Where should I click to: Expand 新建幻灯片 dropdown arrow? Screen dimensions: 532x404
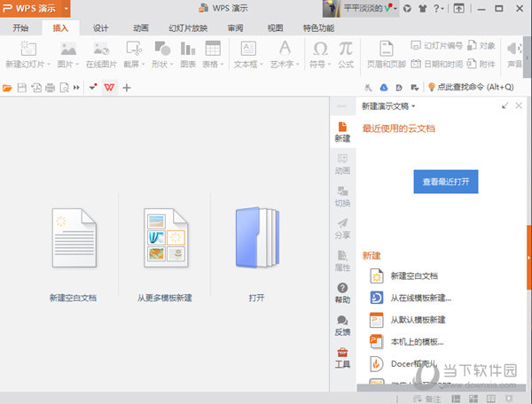(49, 64)
